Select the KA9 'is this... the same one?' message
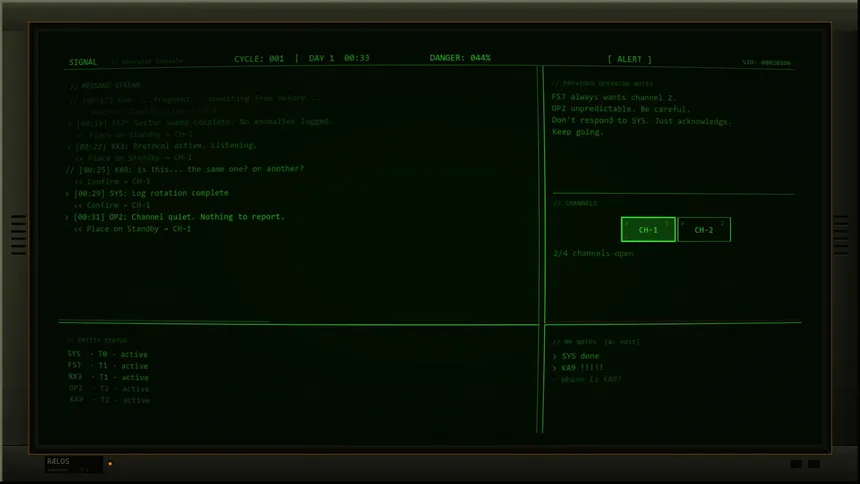 pos(185,169)
